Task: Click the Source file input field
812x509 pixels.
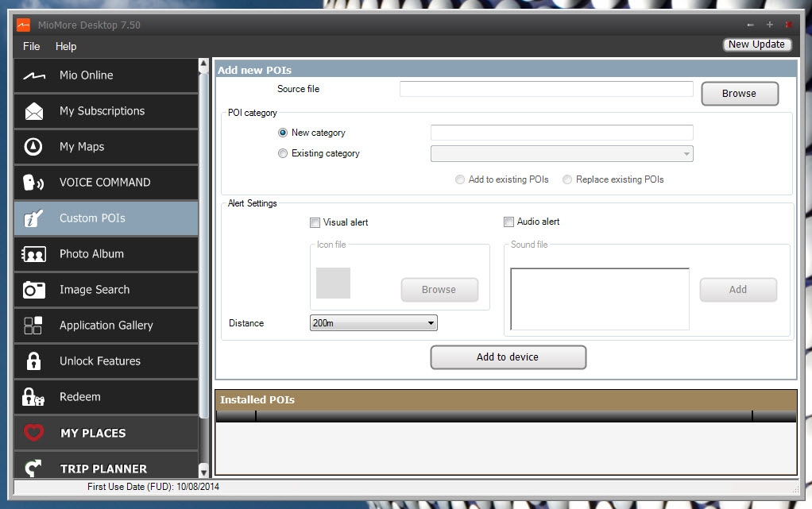Action: pyautogui.click(x=547, y=89)
